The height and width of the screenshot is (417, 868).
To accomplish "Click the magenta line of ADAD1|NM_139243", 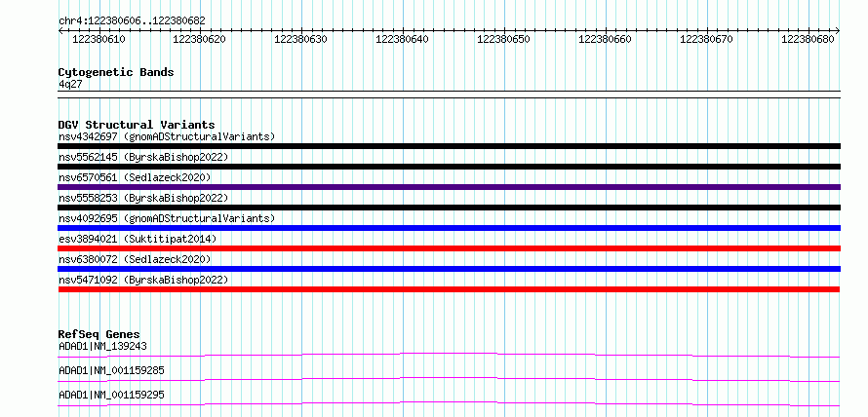I will tap(449, 355).
